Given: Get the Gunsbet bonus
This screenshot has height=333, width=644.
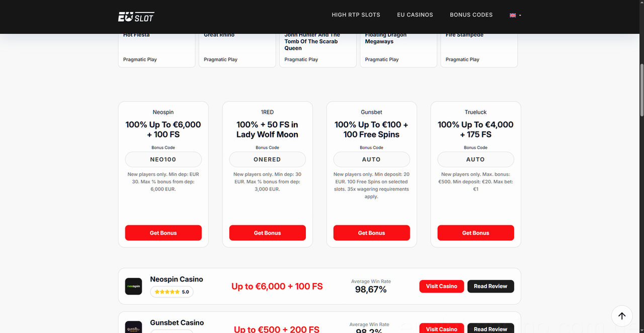Looking at the screenshot, I should (372, 233).
